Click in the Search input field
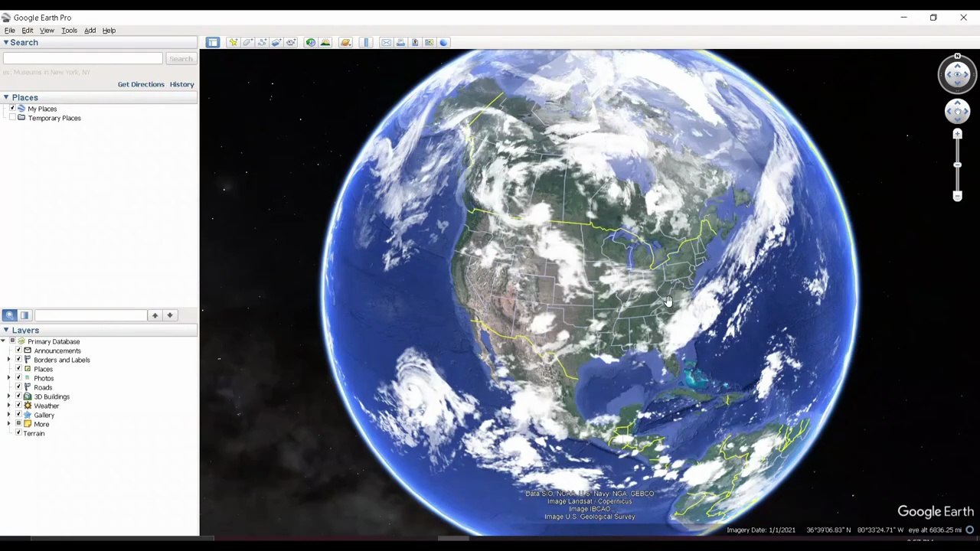Viewport: 980px width, 551px height. tap(83, 59)
